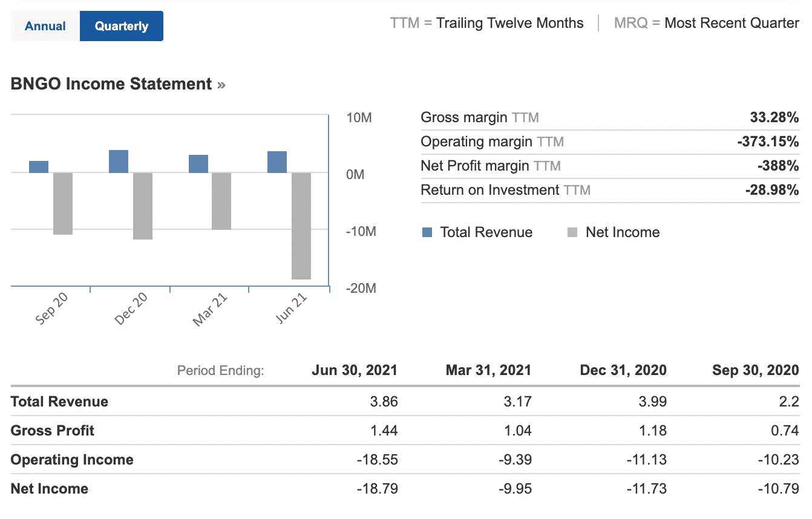Click the Mar 21 axis label
812x519 pixels.
[210, 310]
